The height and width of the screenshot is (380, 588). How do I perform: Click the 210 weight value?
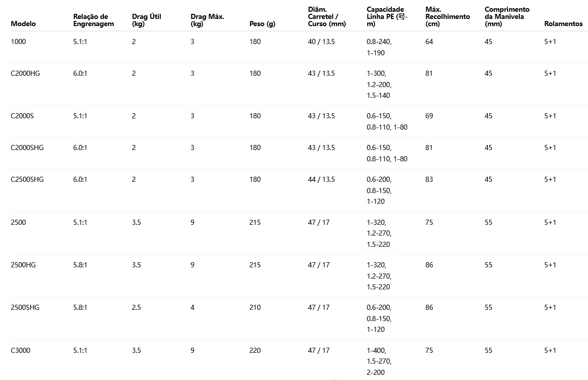click(255, 307)
